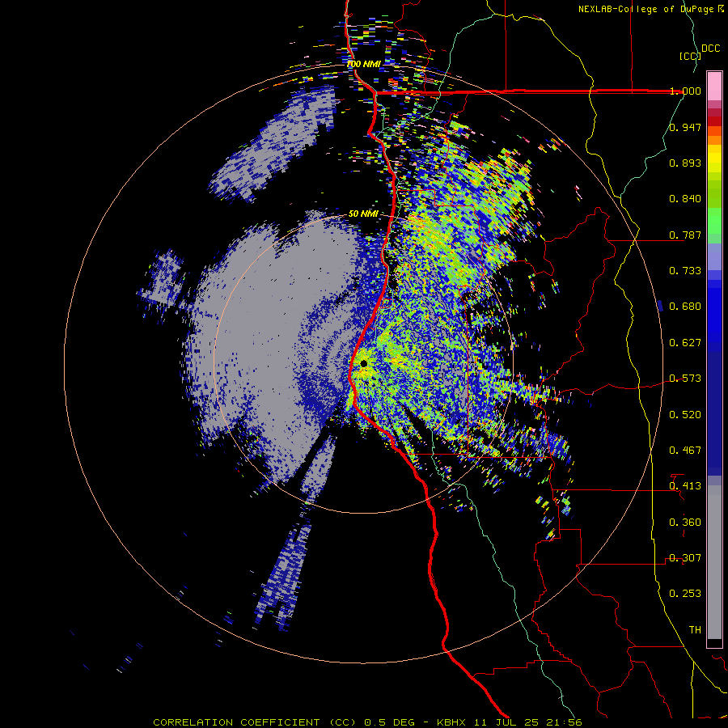The height and width of the screenshot is (728, 728).
Task: Select the 1.000 scale value
Action: [685, 91]
